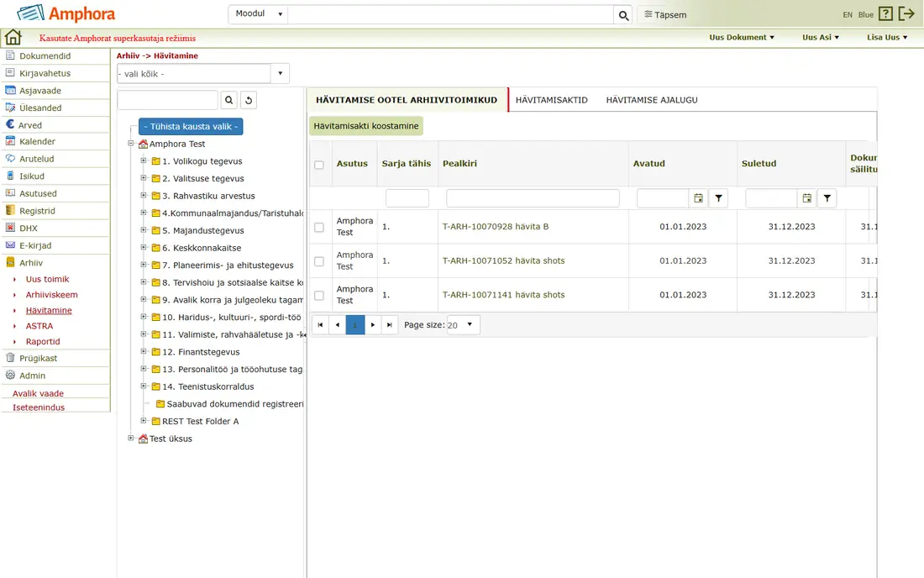This screenshot has height=578, width=924.
Task: Select '14. Teenistuskorraldus' folder in tree
Action: [208, 386]
